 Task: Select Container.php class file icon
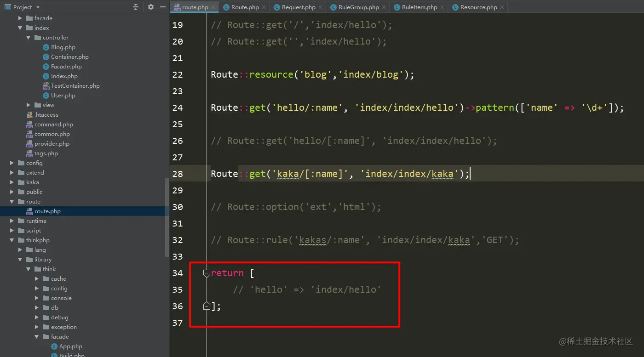46,57
